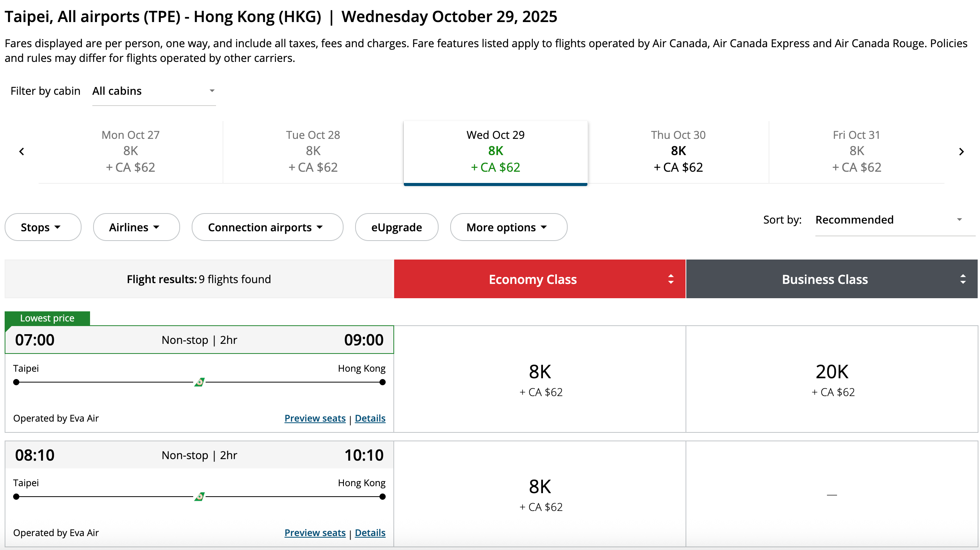Switch to the Thu Oct 30 date tab
This screenshot has height=550, width=980.
[677, 151]
